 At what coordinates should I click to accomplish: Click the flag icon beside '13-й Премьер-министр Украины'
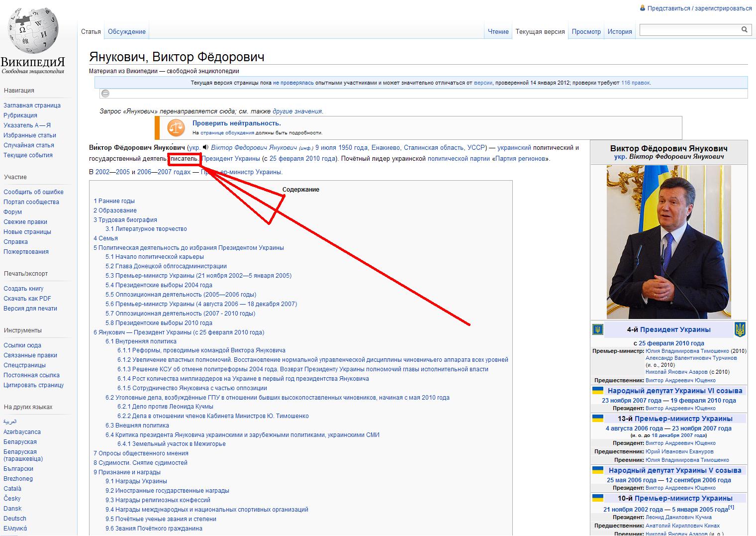[x=598, y=419]
